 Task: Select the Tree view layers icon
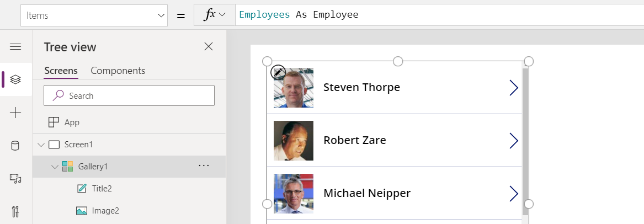coord(15,79)
